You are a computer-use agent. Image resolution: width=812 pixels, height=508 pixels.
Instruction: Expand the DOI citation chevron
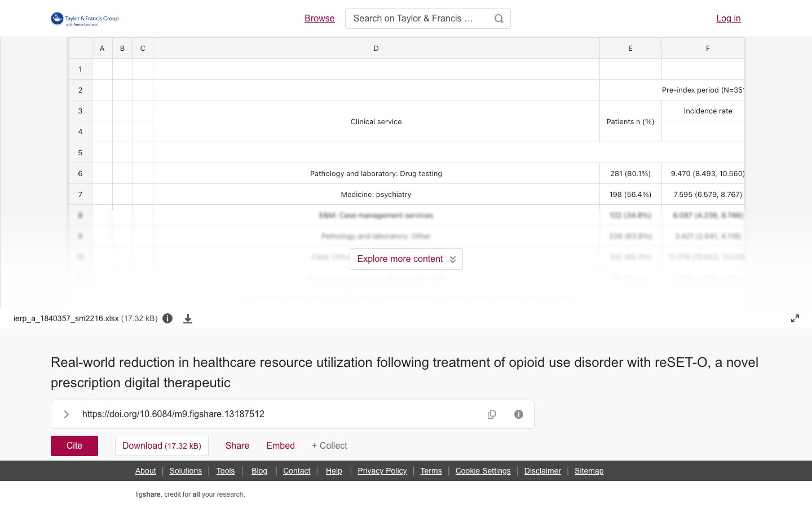tap(67, 414)
